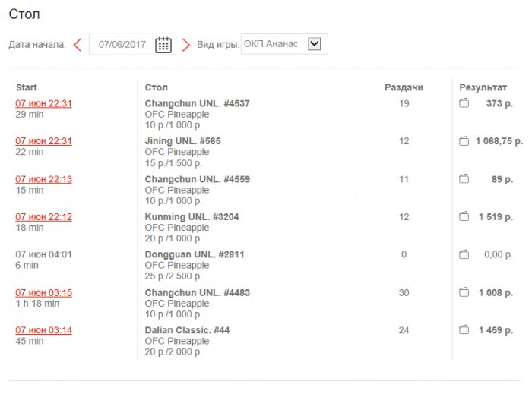
Task: Open session link 07 июн 22:13
Action: [44, 179]
